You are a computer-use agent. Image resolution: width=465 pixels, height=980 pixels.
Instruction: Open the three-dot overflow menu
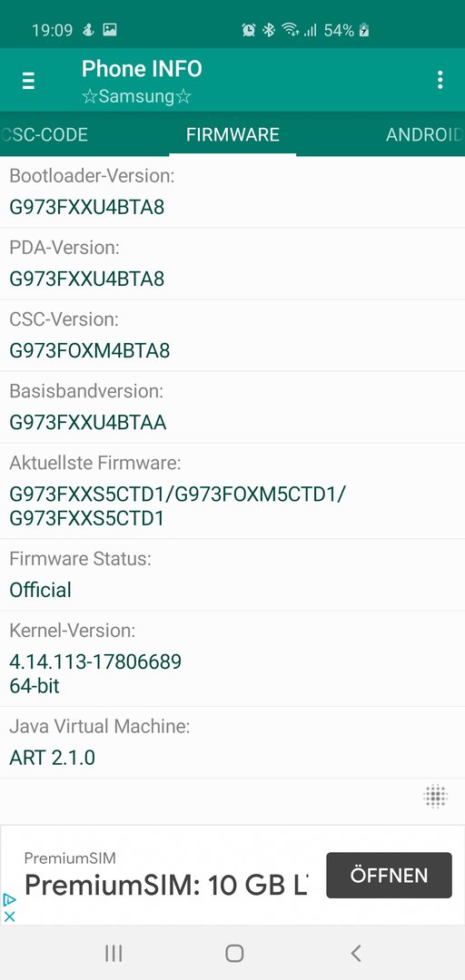tap(440, 80)
